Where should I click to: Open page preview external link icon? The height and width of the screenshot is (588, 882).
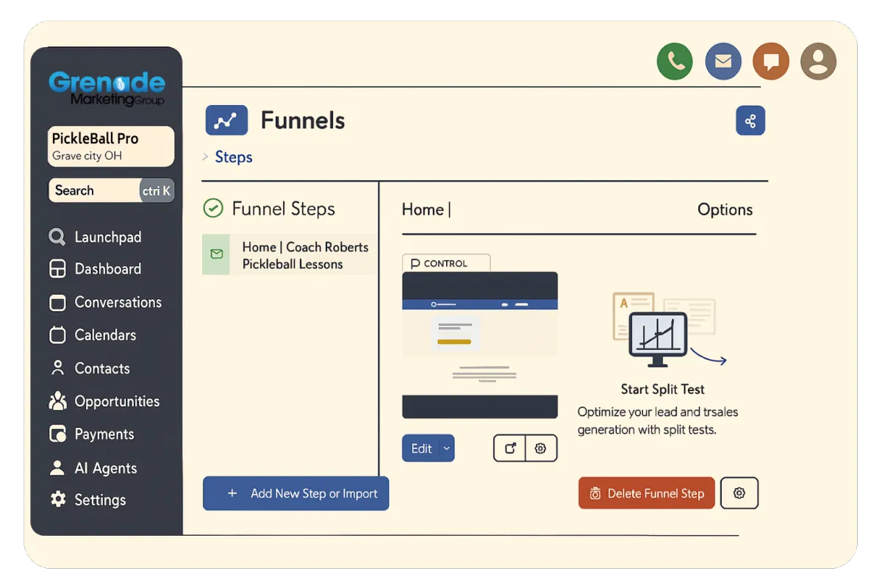coord(510,448)
